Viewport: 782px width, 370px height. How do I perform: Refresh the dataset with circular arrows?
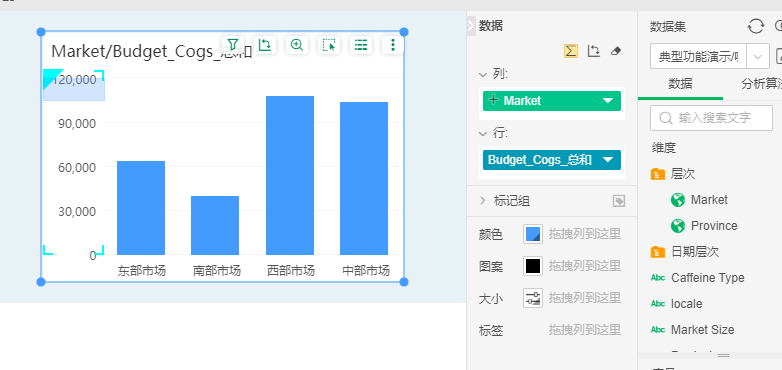pyautogui.click(x=756, y=26)
